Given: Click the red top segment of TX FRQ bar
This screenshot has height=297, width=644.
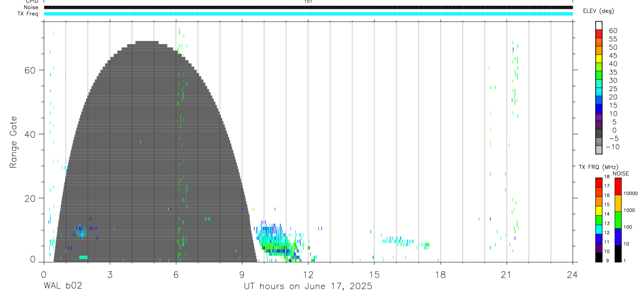Looking at the screenshot, I should tap(599, 183).
